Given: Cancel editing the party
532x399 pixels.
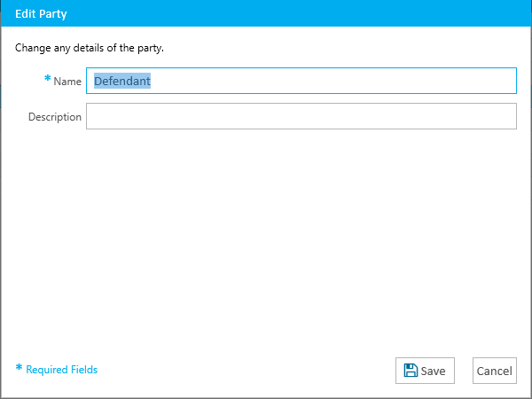Looking at the screenshot, I should 495,371.
